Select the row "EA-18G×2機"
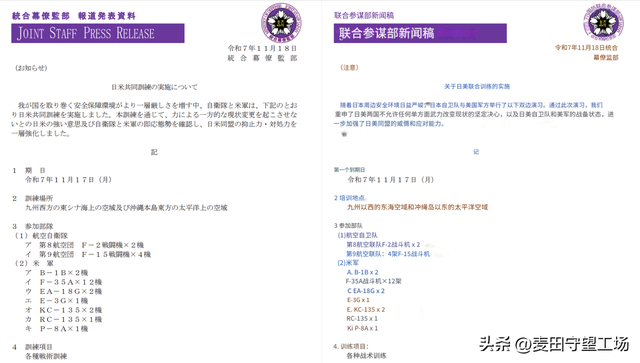The height and width of the screenshot is (363, 640). pos(63,292)
